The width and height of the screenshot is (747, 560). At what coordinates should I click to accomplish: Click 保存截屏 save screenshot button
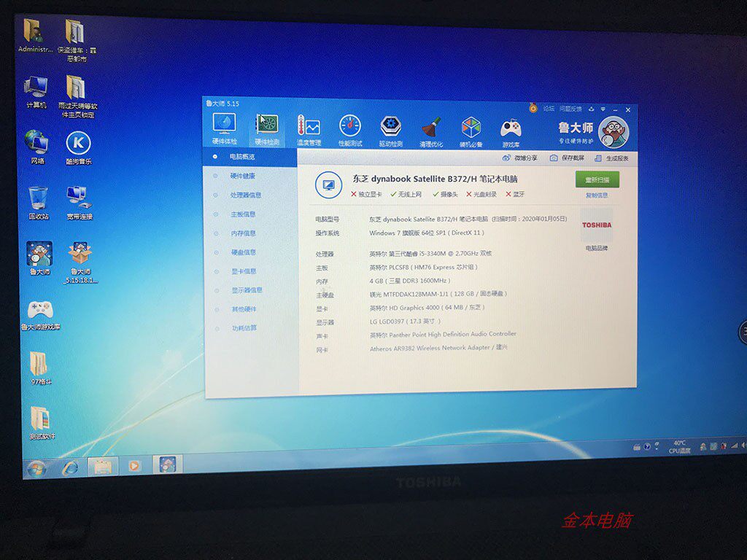[567, 158]
